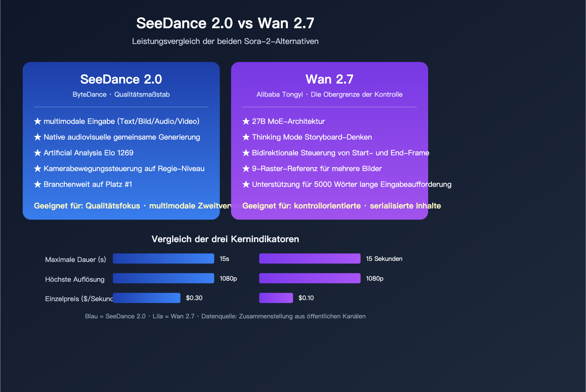This screenshot has height=392, width=586.
Task: Click the purple Höchste Auflösung 1080p bar
Action: tap(309, 278)
